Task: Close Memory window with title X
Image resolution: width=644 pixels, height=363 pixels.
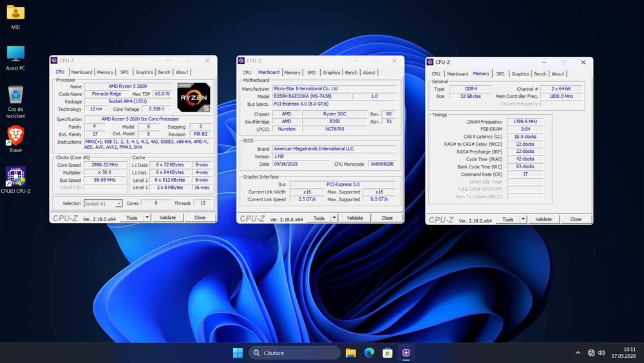Action: click(x=583, y=62)
